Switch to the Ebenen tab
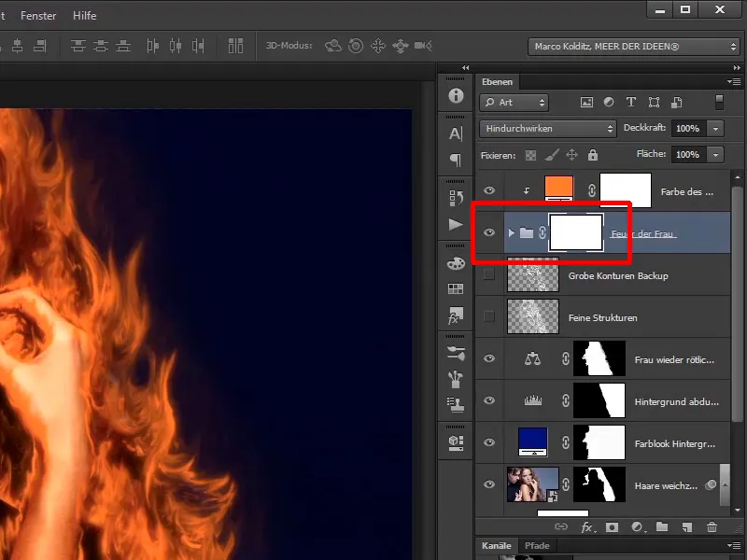This screenshot has height=560, width=747. pos(497,82)
